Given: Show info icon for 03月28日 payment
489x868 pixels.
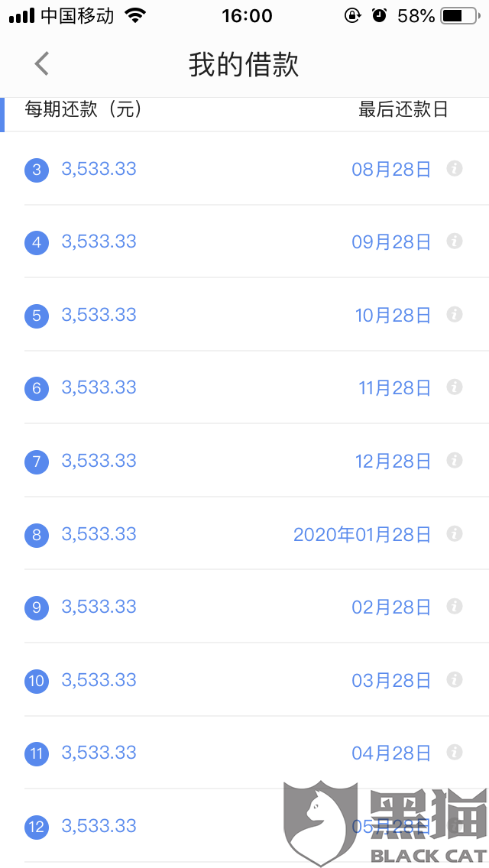Looking at the screenshot, I should tap(455, 679).
